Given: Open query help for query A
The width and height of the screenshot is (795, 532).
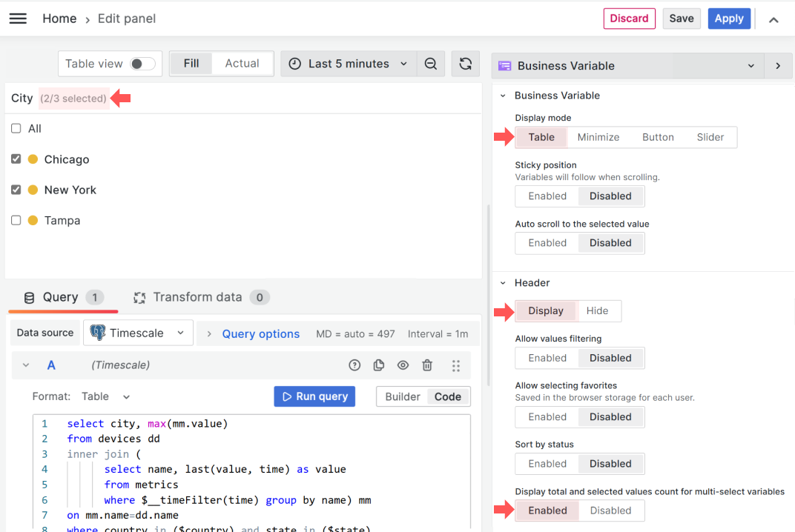Looking at the screenshot, I should tap(354, 365).
